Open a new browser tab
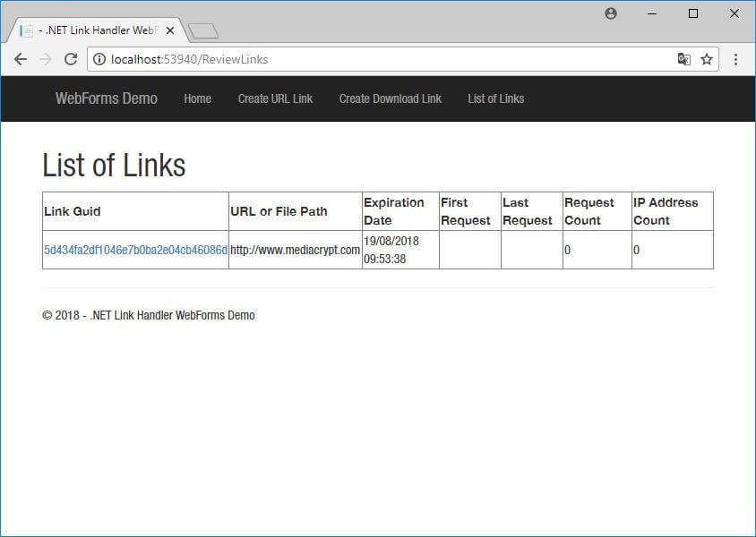 [x=204, y=31]
